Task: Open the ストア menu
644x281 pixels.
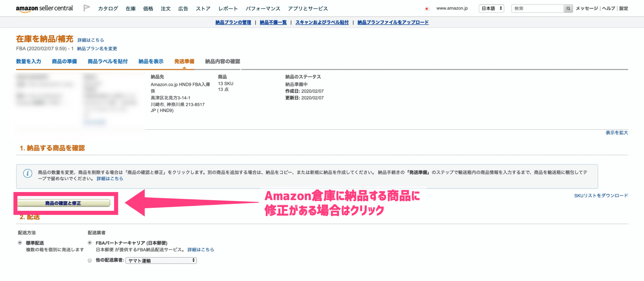Action: 203,9
